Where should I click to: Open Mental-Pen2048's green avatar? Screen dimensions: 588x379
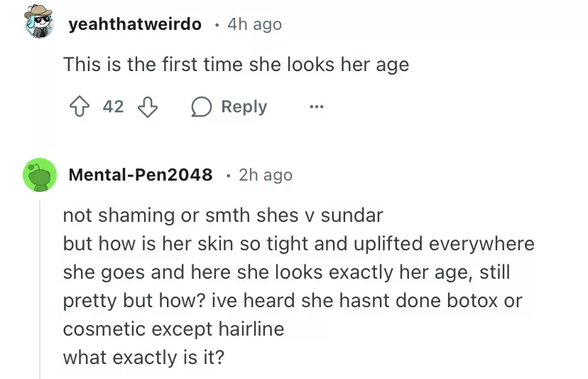click(40, 175)
